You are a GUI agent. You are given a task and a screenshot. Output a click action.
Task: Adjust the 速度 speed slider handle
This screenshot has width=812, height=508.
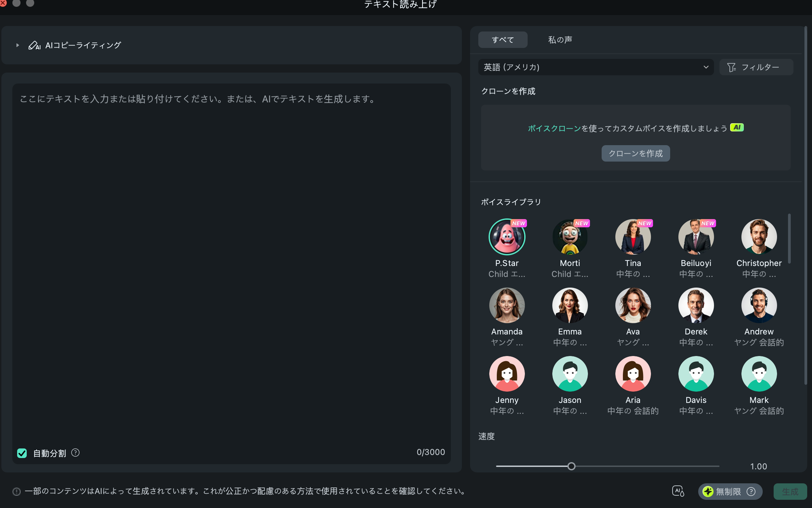coord(571,466)
